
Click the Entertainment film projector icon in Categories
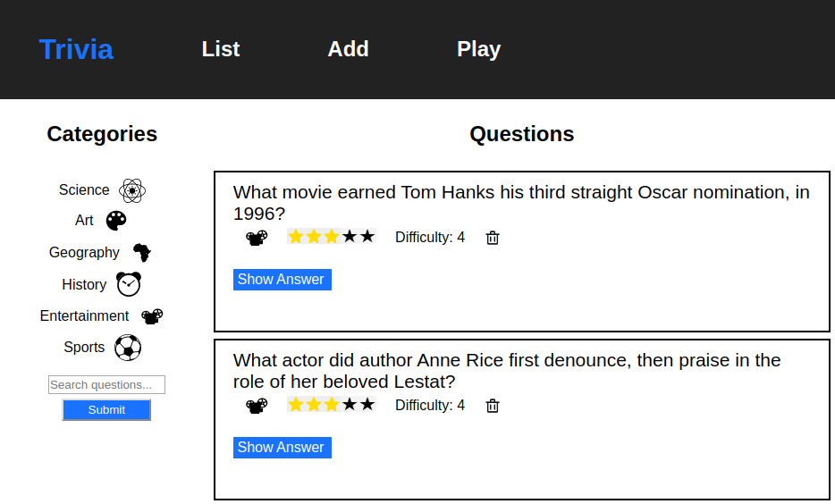pyautogui.click(x=152, y=316)
